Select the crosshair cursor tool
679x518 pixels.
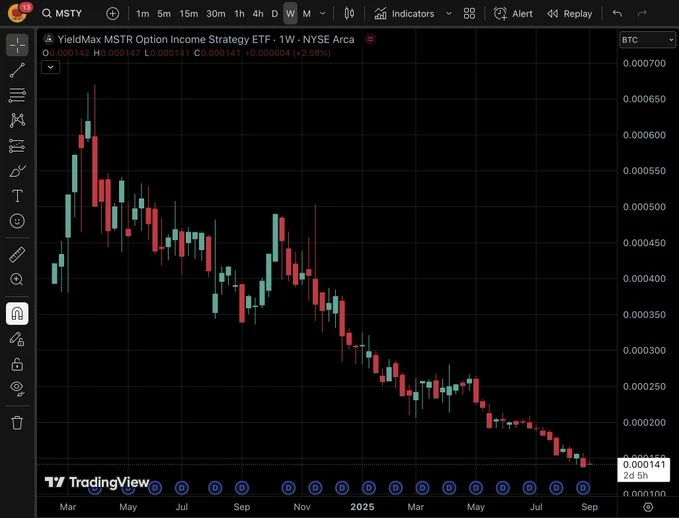(x=17, y=45)
